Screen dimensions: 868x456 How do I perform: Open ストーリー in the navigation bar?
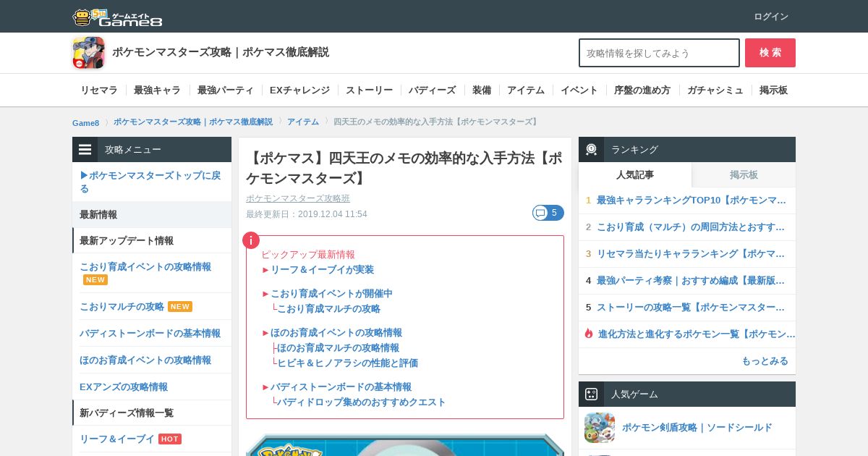point(369,90)
